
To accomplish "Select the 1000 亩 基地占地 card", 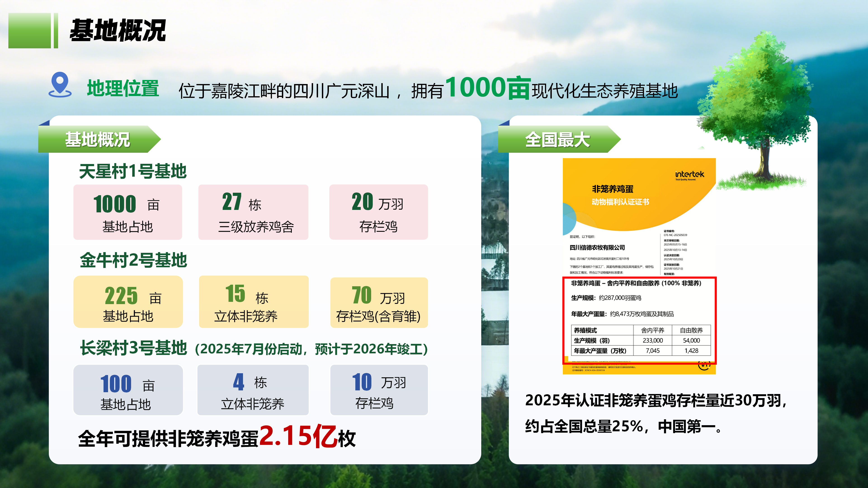I will [x=128, y=212].
